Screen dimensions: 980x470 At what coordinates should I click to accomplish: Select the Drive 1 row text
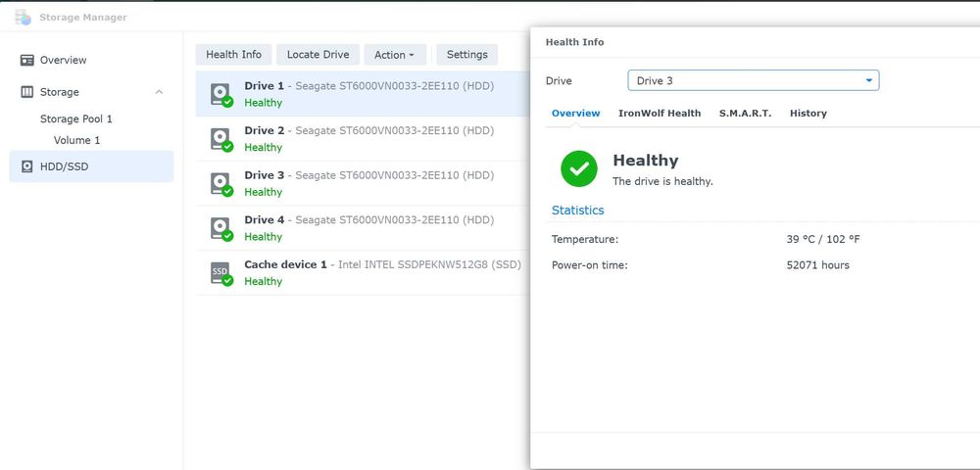[x=368, y=86]
